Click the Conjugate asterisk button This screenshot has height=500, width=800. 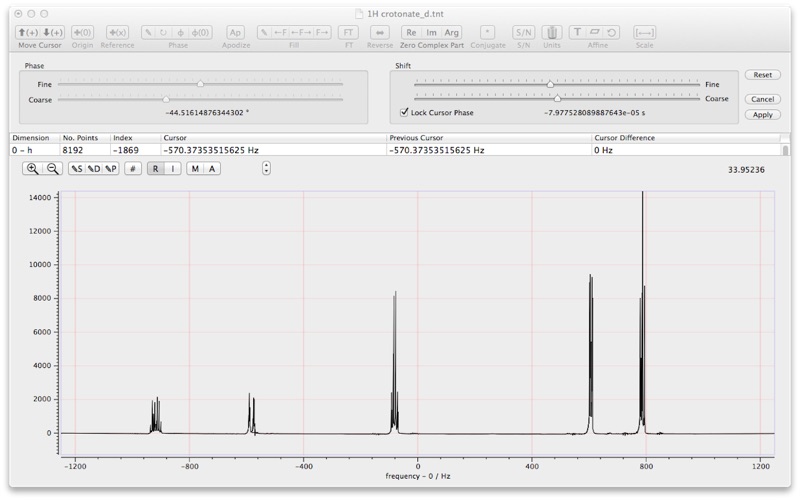(x=488, y=33)
